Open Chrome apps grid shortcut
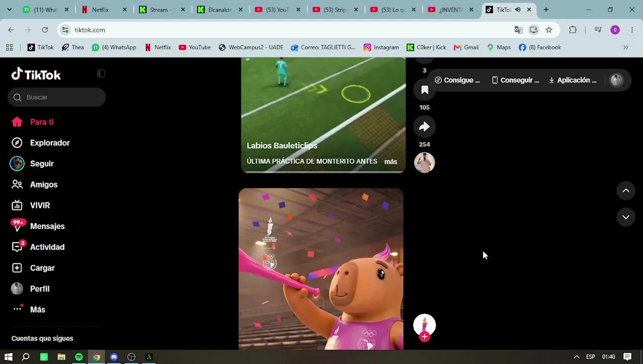Image resolution: width=643 pixels, height=364 pixels. pos(9,48)
